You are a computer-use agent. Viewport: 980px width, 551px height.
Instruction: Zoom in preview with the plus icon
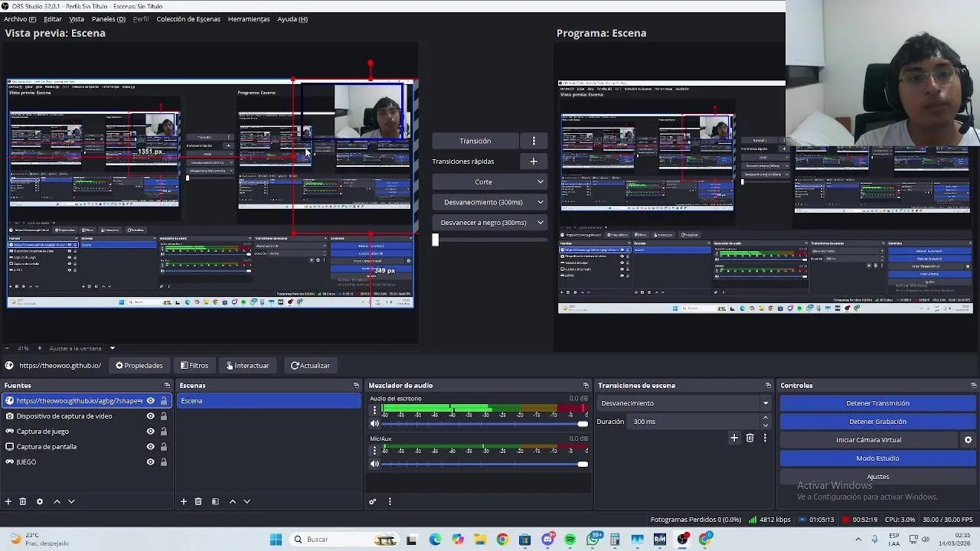pos(40,348)
